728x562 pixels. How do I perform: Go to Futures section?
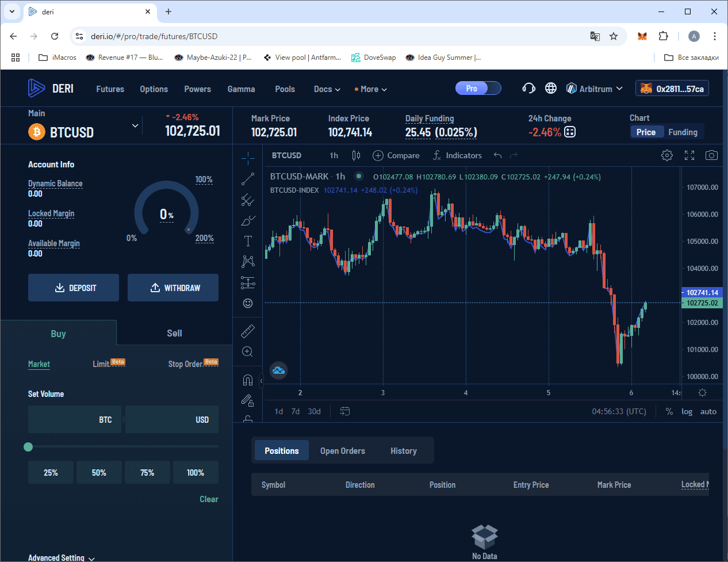coord(110,89)
